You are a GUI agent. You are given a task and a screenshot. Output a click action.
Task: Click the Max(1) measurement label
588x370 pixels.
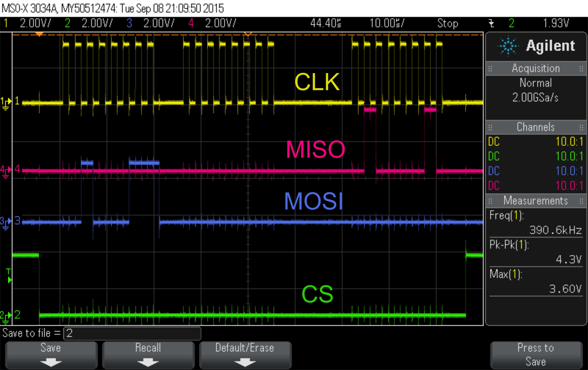pos(506,274)
